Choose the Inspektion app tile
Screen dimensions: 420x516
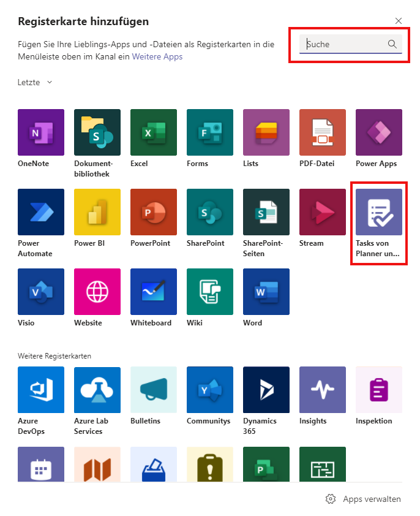click(x=379, y=390)
